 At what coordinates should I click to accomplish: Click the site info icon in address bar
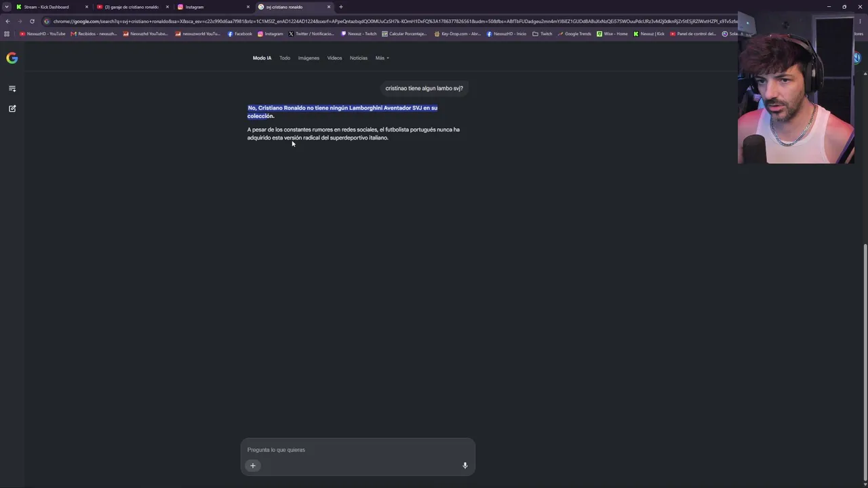(x=46, y=21)
